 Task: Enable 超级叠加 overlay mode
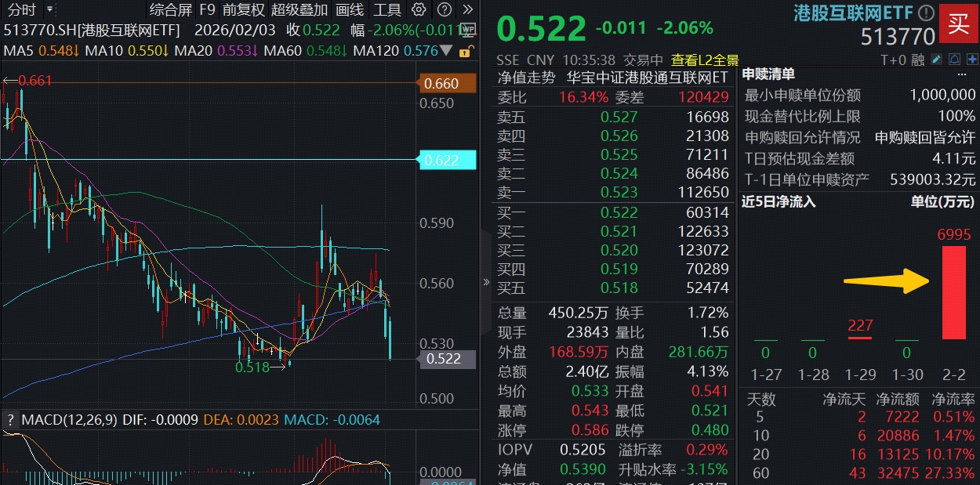[298, 10]
